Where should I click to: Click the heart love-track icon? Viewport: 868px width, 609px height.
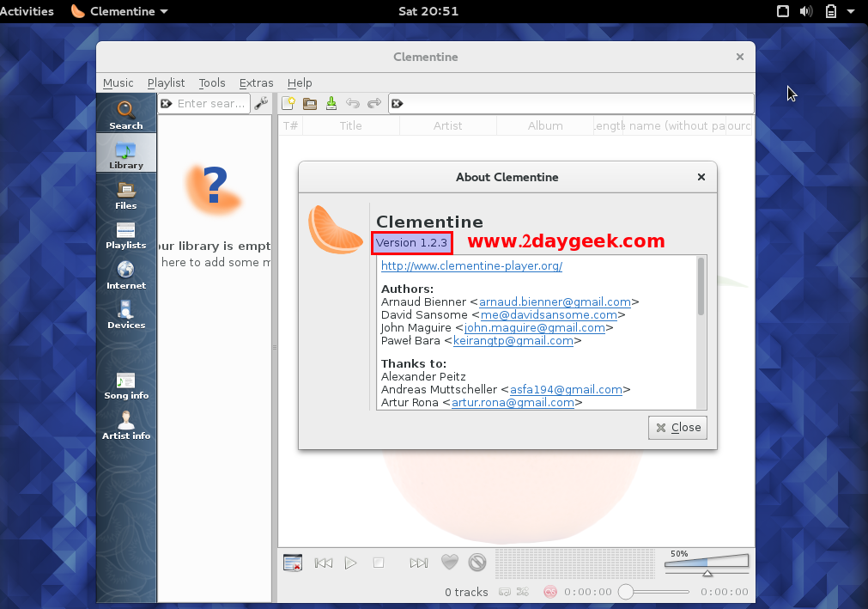pos(450,562)
